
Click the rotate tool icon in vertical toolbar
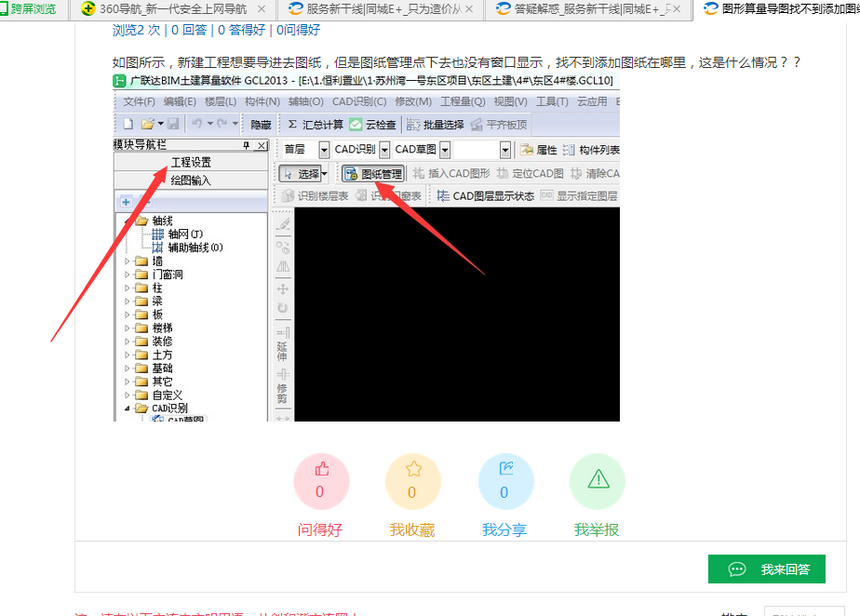(x=282, y=308)
